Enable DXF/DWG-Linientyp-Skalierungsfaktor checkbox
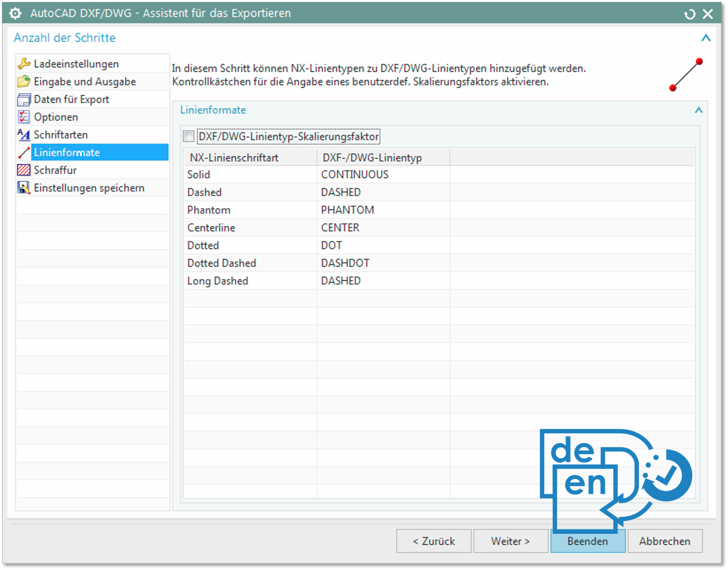Viewport: 728px width, 570px height. (189, 136)
